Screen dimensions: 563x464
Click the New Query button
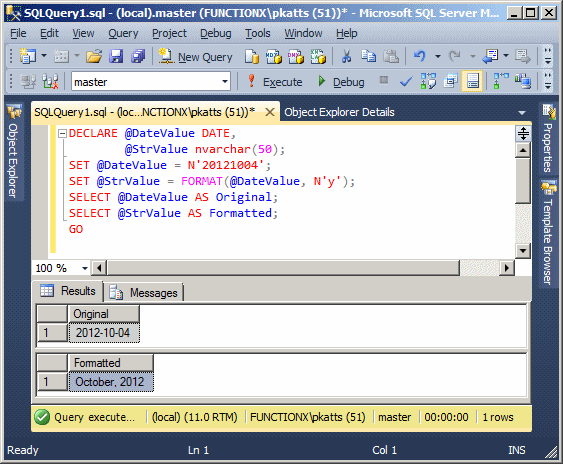tap(196, 57)
